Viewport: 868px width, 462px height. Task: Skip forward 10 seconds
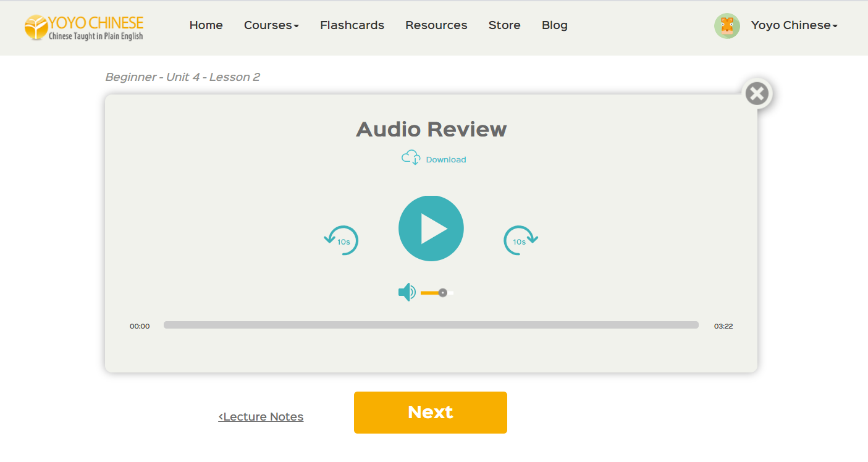point(520,241)
